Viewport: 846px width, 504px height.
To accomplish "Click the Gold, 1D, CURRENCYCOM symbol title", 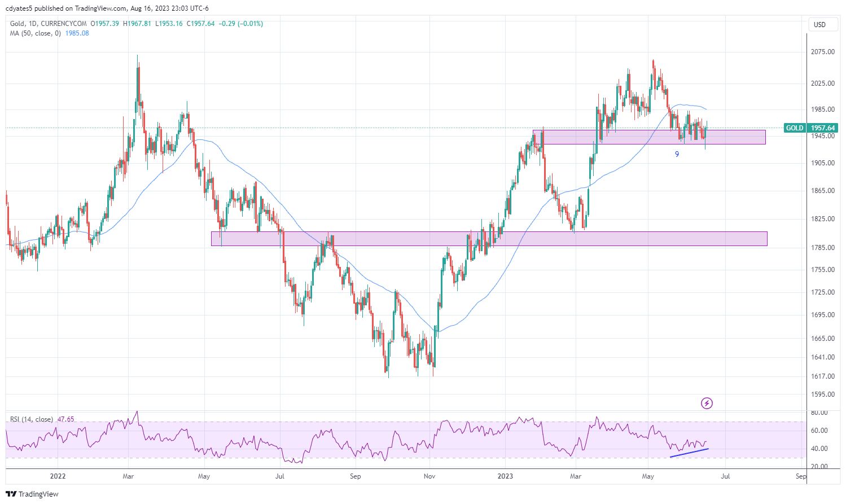I will tap(49, 24).
